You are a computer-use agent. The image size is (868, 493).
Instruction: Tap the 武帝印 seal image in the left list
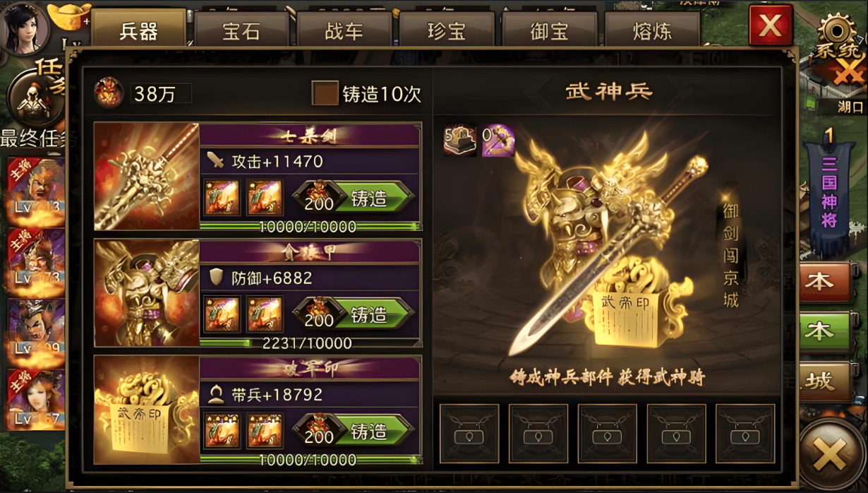click(x=147, y=410)
